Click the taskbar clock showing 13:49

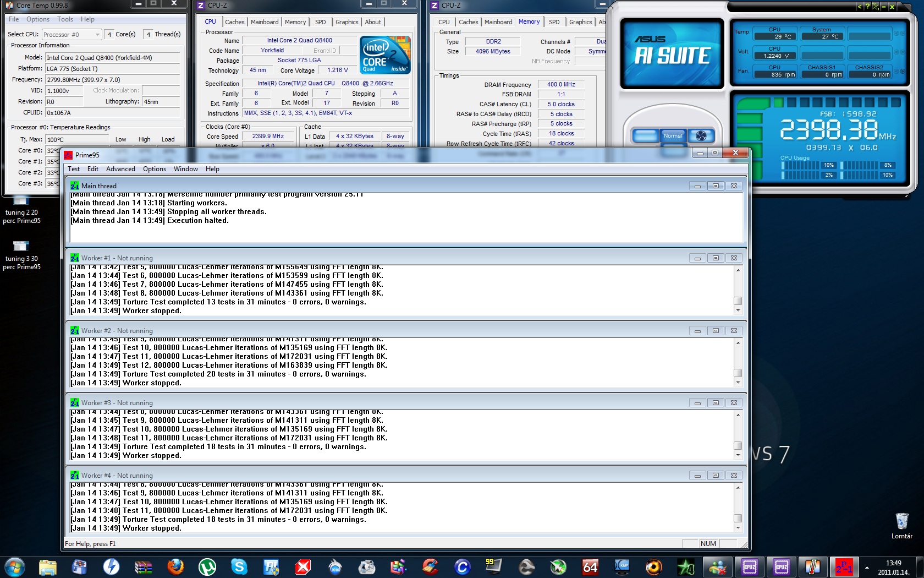coord(894,567)
